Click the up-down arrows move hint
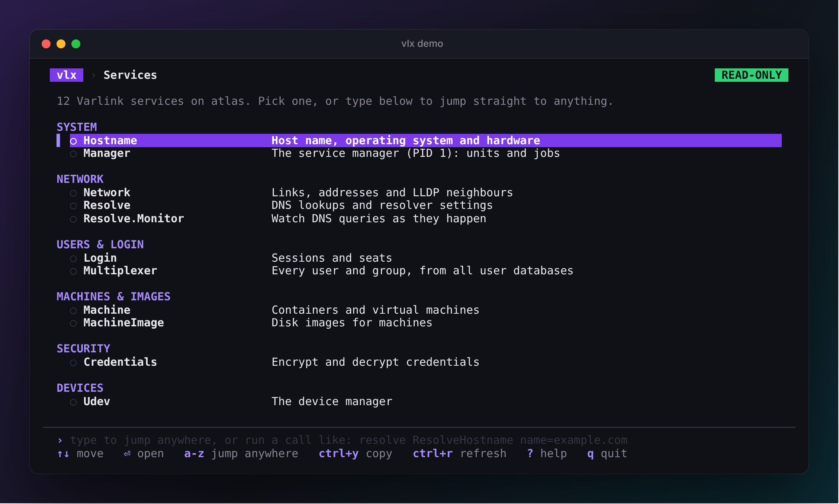The height and width of the screenshot is (504, 839). (80, 453)
